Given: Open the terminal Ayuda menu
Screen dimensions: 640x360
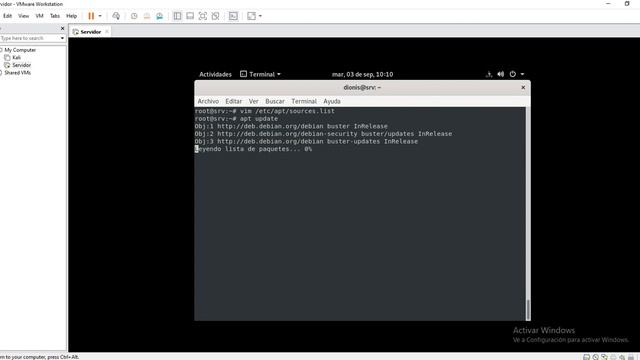Looking at the screenshot, I should (x=332, y=101).
